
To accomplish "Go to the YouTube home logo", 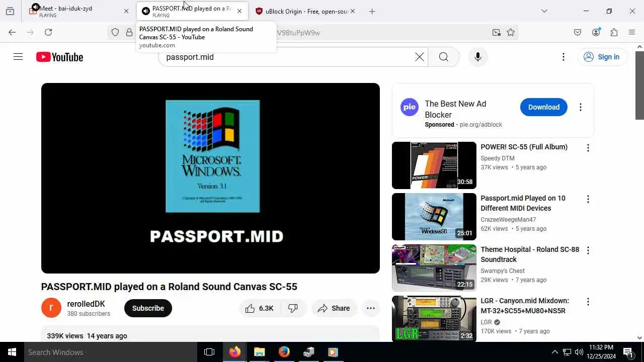I will pos(59,57).
